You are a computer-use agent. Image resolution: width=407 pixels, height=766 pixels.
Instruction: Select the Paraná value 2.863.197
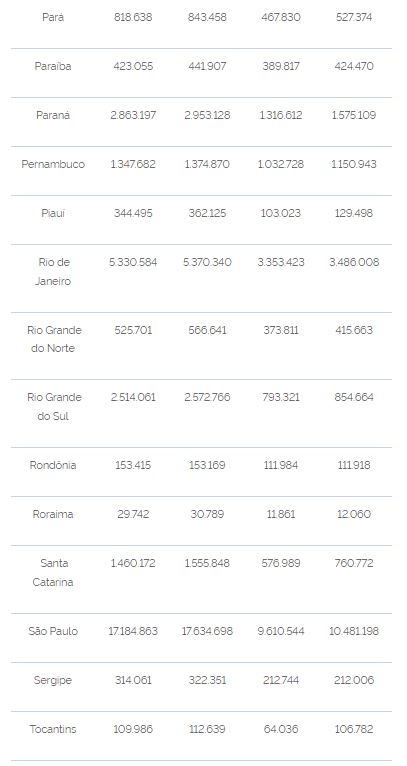(x=133, y=115)
